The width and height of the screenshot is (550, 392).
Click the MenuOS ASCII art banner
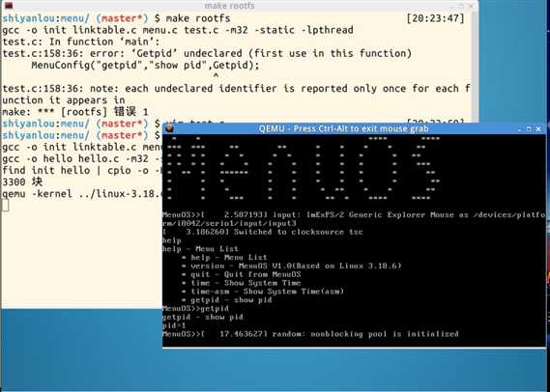click(304, 168)
